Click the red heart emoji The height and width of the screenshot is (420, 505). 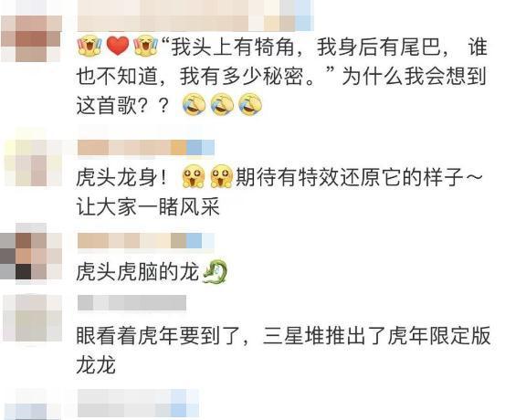118,46
